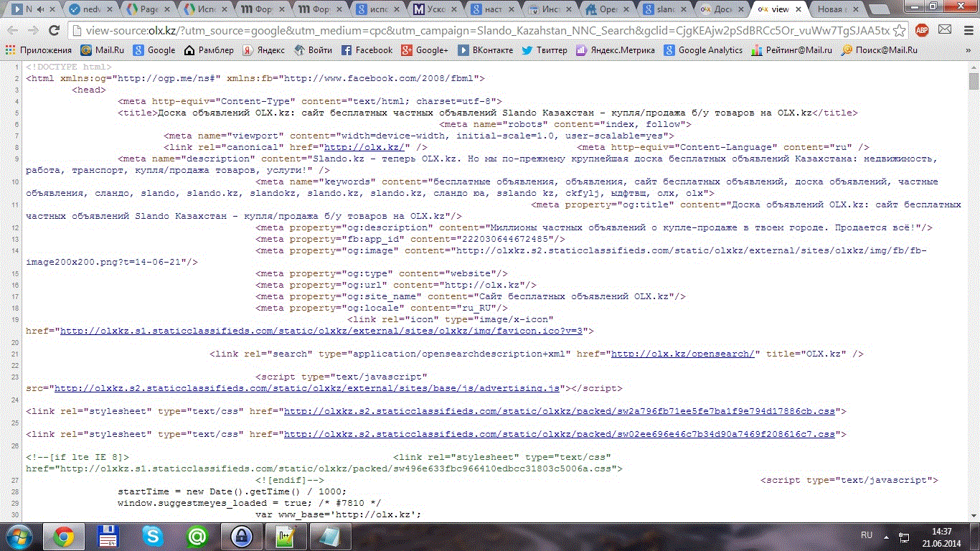Open the padlock taskbar application
The image size is (980, 551).
coord(241,537)
